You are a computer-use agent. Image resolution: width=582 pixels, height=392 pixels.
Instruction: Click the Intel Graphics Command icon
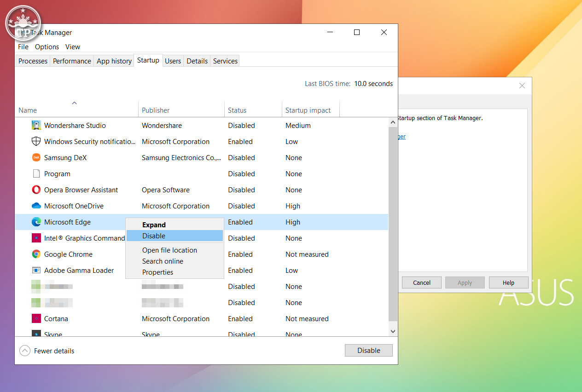36,238
